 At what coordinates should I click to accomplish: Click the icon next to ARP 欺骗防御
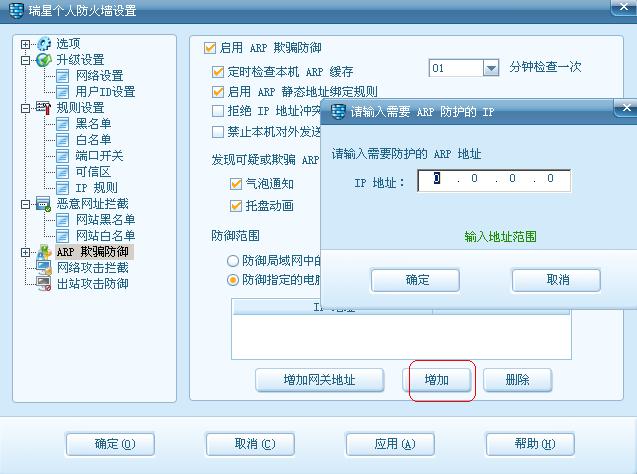[44, 252]
